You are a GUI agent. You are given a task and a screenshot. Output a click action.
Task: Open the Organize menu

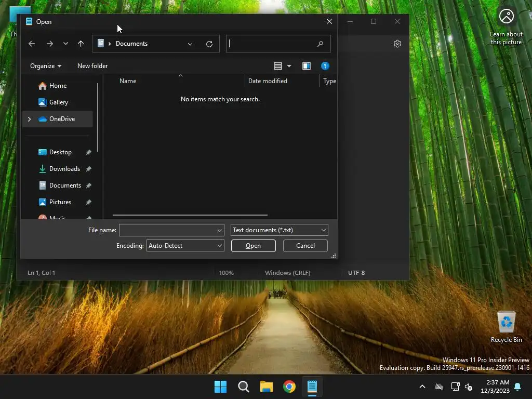(46, 66)
